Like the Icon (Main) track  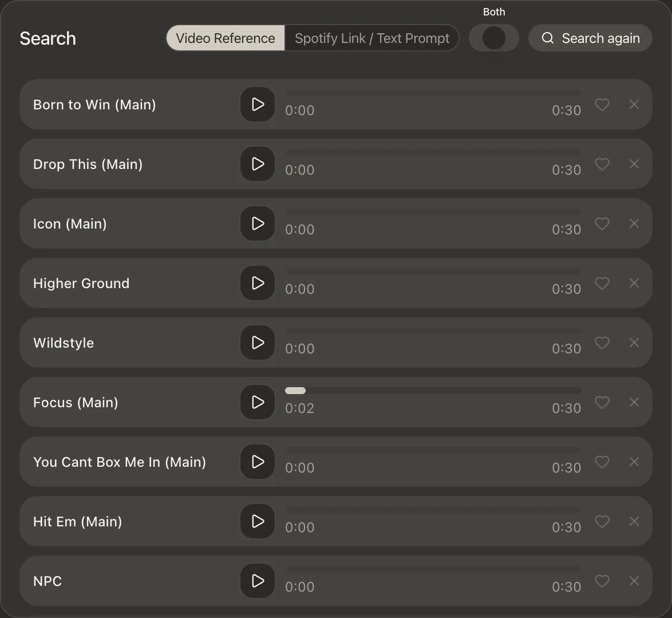click(x=602, y=223)
